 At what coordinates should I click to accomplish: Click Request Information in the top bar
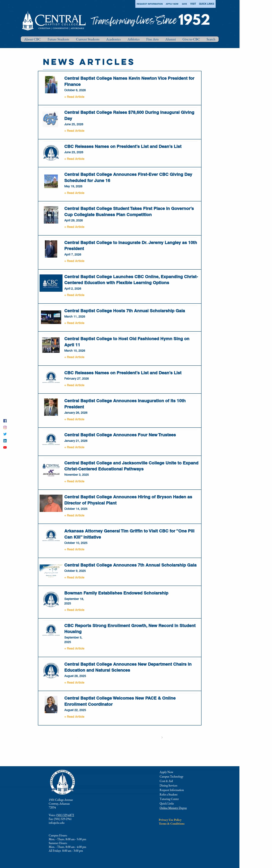click(150, 4)
